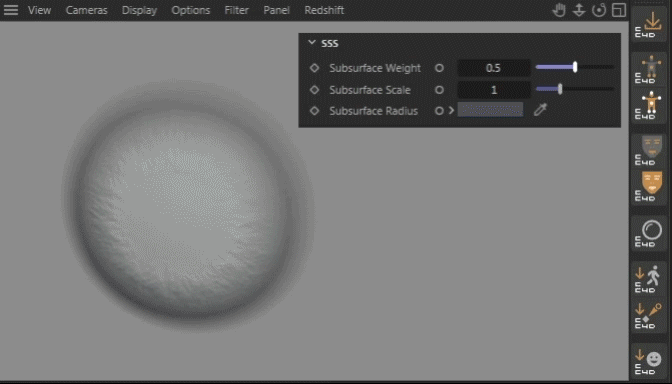
Task: Click the dolly arrows viewport icon
Action: 579,10
